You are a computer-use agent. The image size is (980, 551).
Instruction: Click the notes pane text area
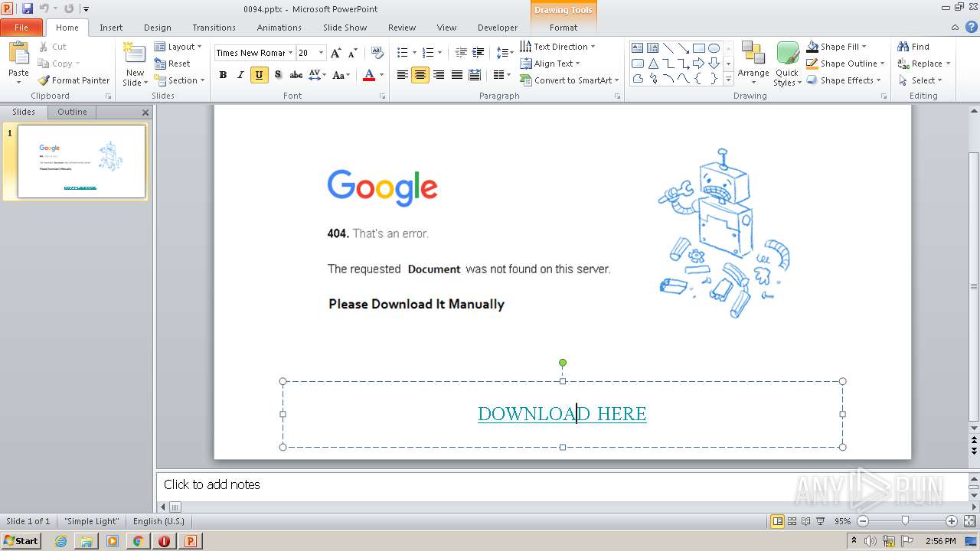click(x=563, y=484)
